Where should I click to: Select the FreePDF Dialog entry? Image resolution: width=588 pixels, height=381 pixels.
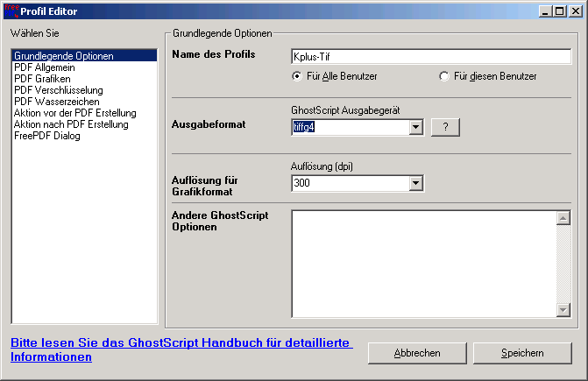tap(46, 136)
